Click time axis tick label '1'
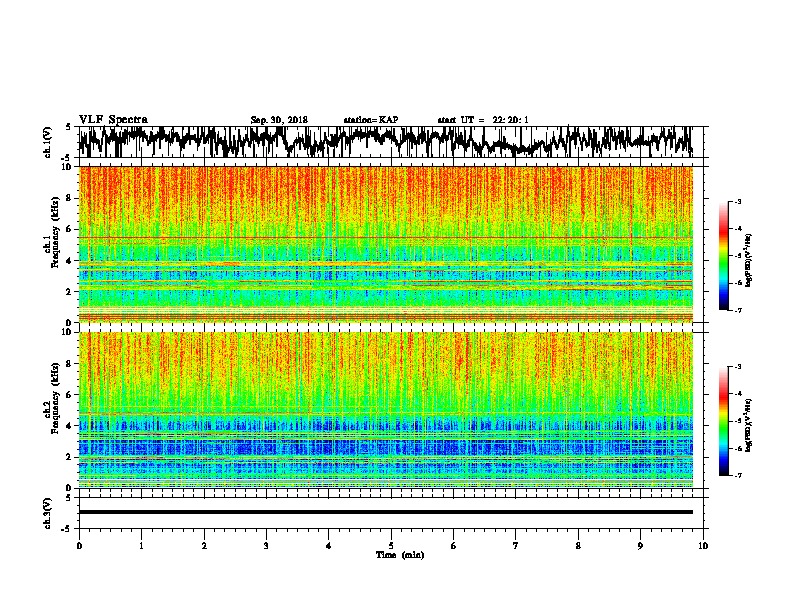This screenshot has width=792, height=612. pyautogui.click(x=141, y=546)
